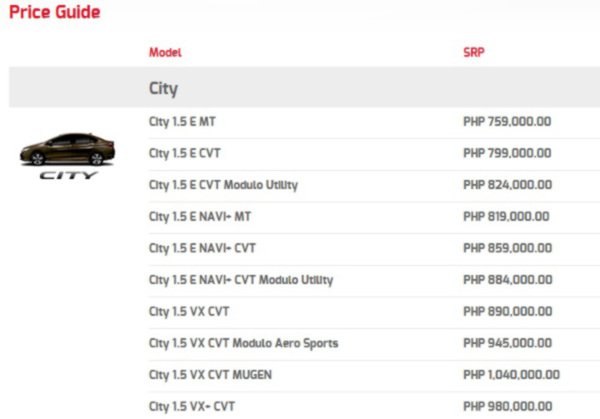Select the City section header row
The width and height of the screenshot is (600, 419).
click(163, 88)
